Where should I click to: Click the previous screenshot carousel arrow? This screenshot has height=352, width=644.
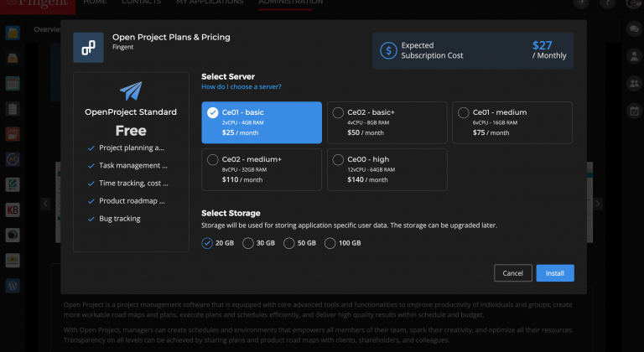[x=45, y=204]
